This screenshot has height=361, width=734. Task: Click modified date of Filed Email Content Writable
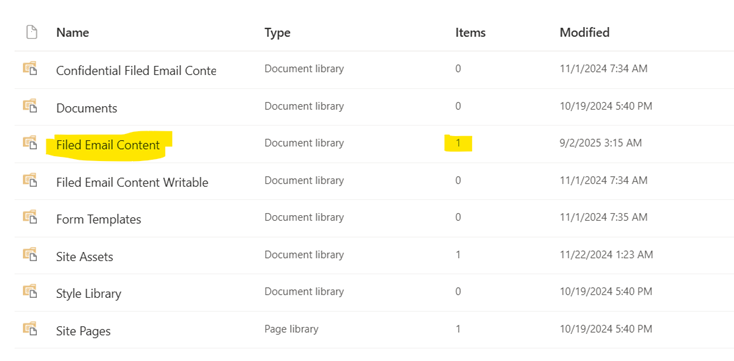[x=603, y=180]
